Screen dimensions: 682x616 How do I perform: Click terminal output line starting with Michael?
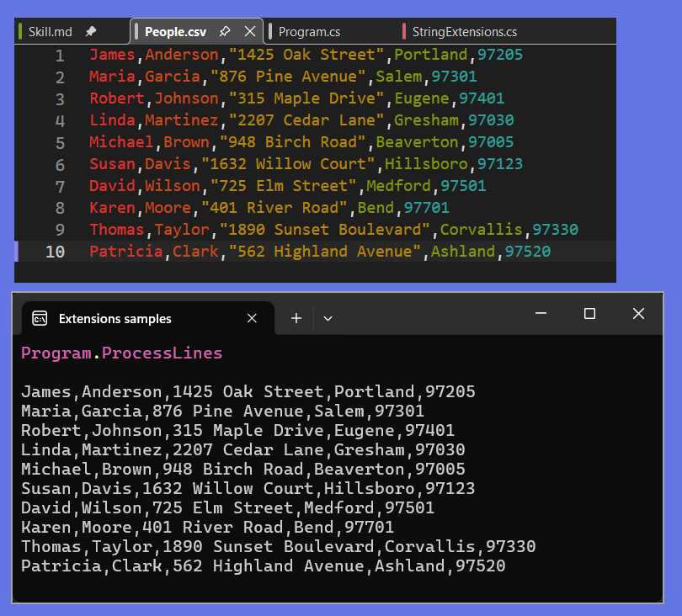pyautogui.click(x=242, y=469)
